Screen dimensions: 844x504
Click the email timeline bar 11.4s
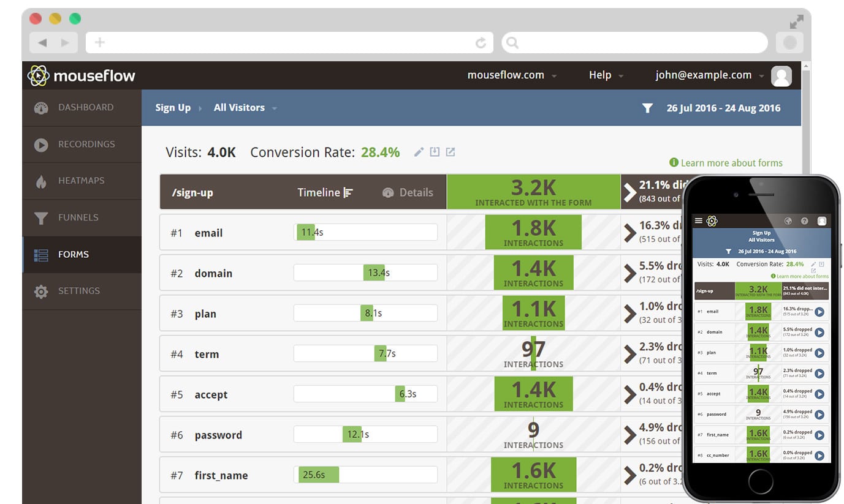click(306, 232)
